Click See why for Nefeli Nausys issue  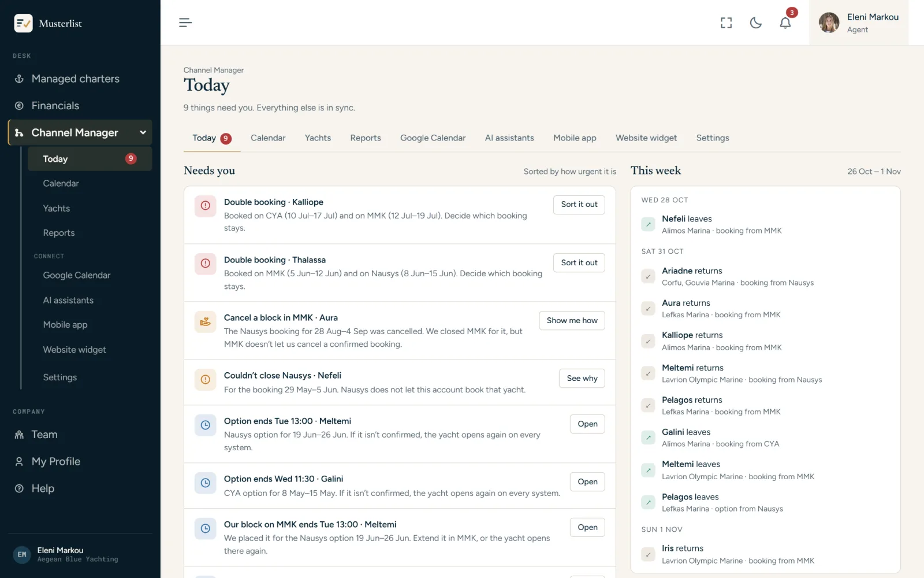pos(582,378)
